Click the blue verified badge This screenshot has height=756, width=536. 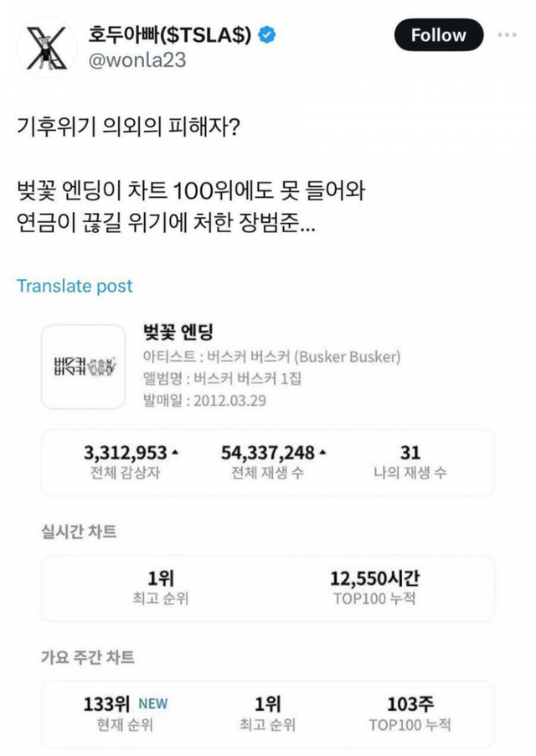pyautogui.click(x=268, y=35)
